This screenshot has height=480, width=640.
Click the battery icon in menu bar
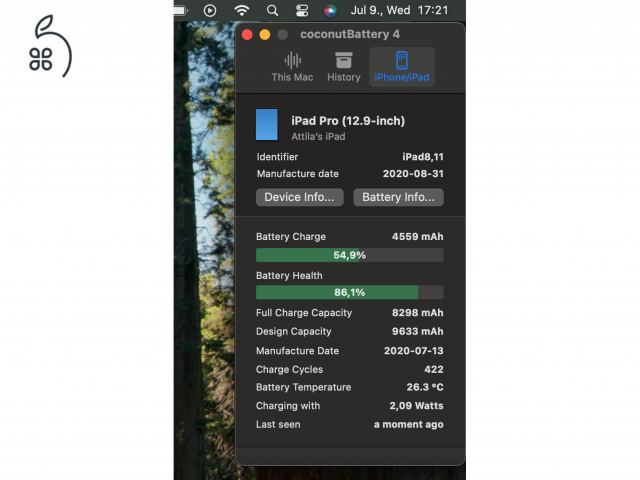click(180, 11)
